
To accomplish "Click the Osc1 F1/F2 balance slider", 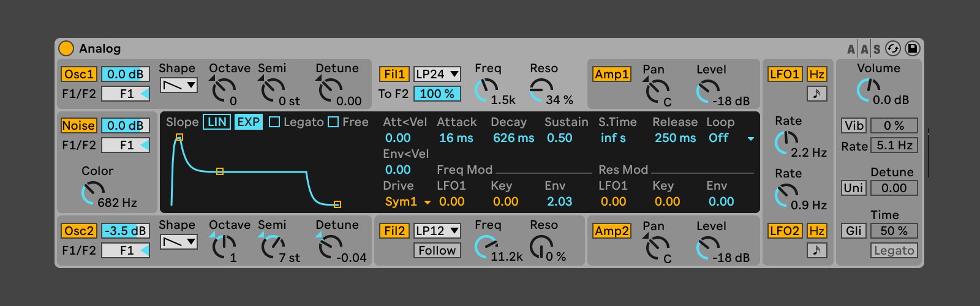I will (x=126, y=94).
